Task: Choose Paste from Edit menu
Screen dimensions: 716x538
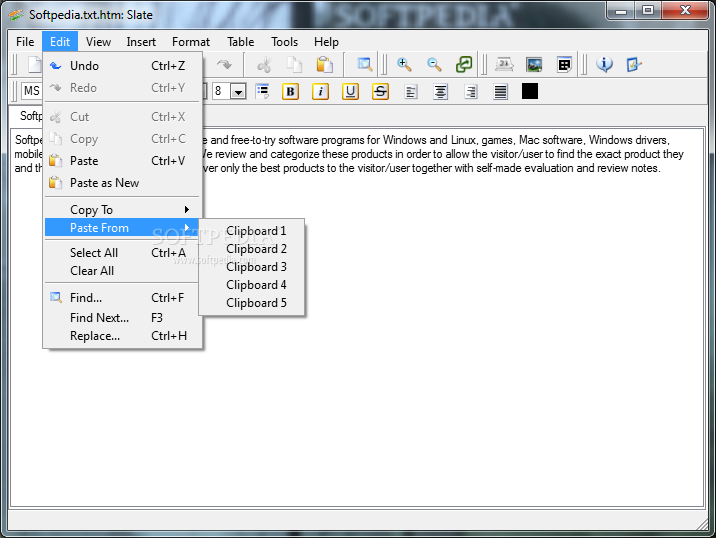Action: point(122,161)
